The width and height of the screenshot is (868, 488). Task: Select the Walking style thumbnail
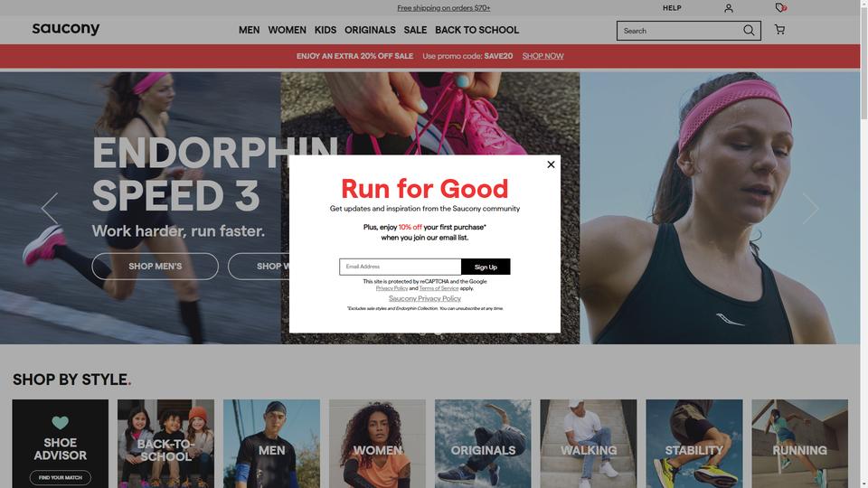pyautogui.click(x=589, y=444)
